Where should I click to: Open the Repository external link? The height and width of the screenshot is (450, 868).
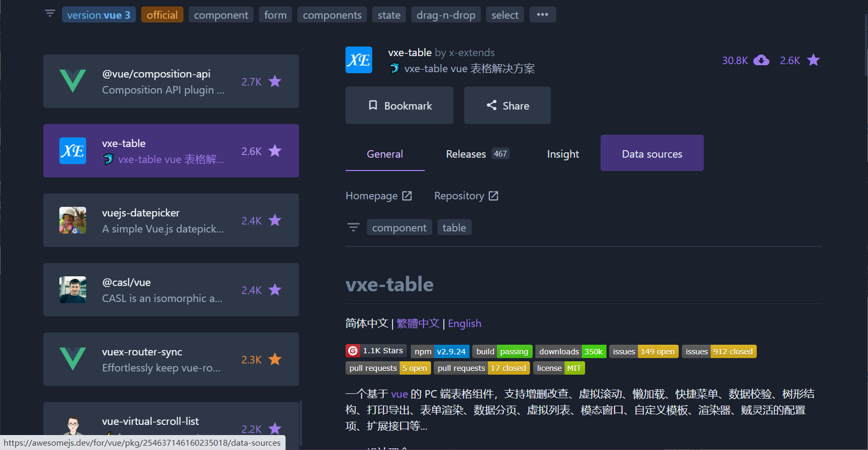[466, 196]
